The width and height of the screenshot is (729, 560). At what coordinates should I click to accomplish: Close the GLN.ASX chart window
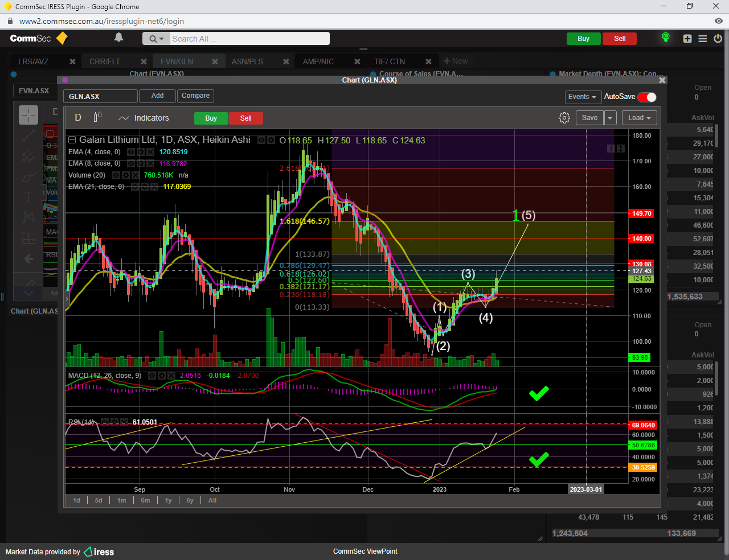[x=662, y=80]
